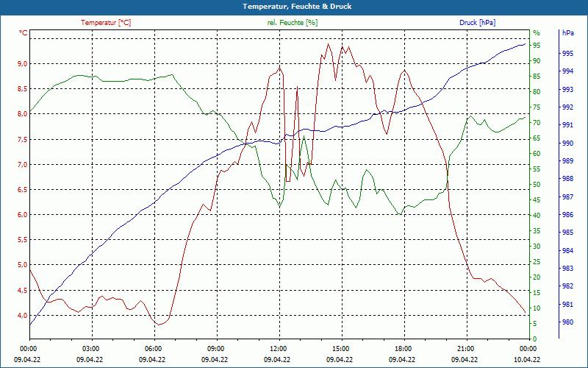Click the '%' unit label on humidity axis
Image resolution: width=588 pixels, height=368 pixels.
click(537, 33)
